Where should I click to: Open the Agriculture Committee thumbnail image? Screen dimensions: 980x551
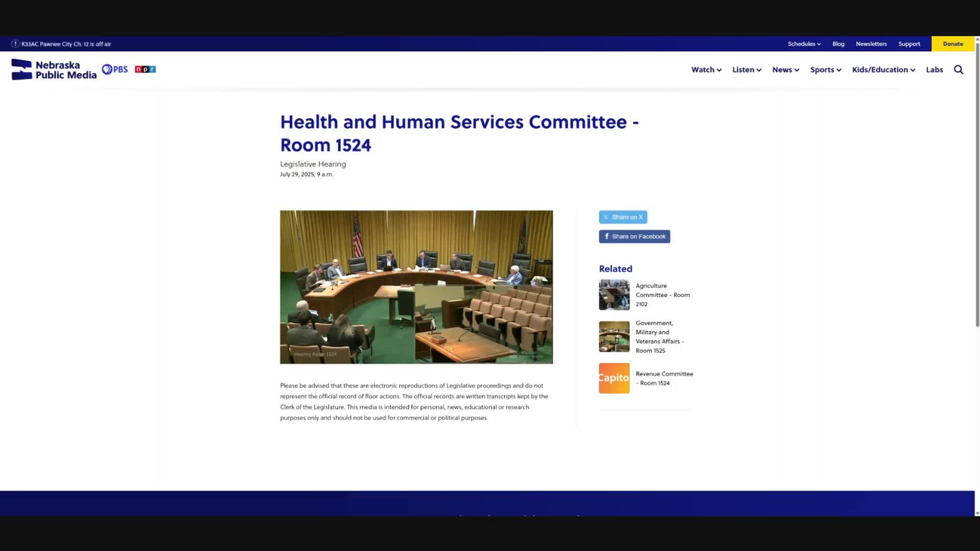point(614,295)
